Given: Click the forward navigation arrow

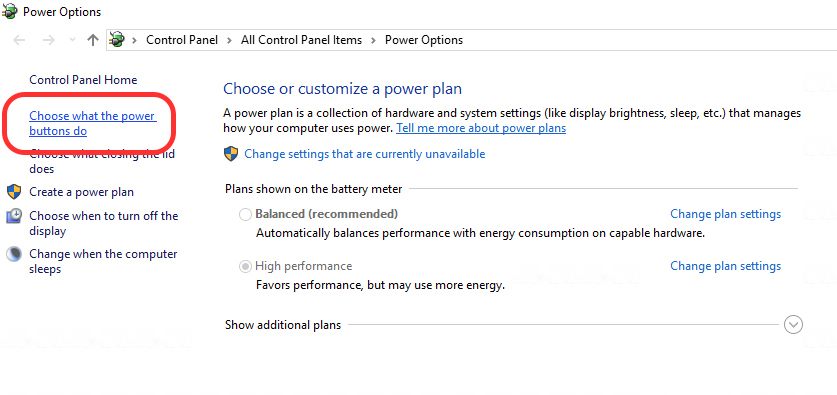Looking at the screenshot, I should 49,40.
